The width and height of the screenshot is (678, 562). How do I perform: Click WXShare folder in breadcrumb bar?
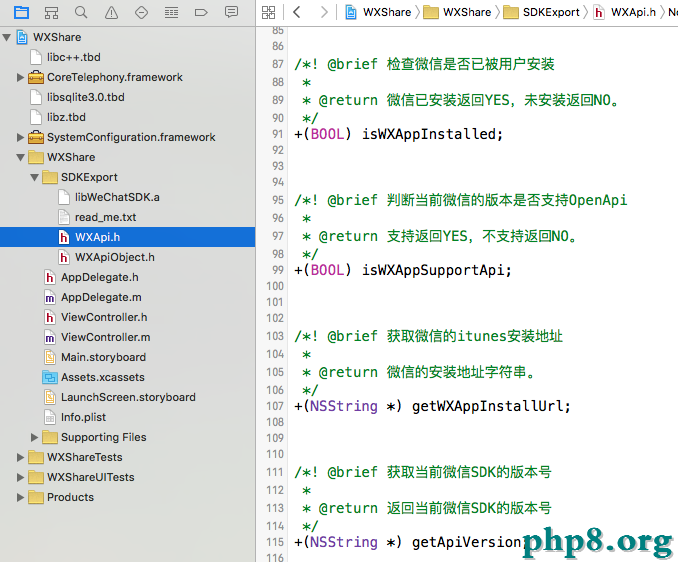click(457, 12)
